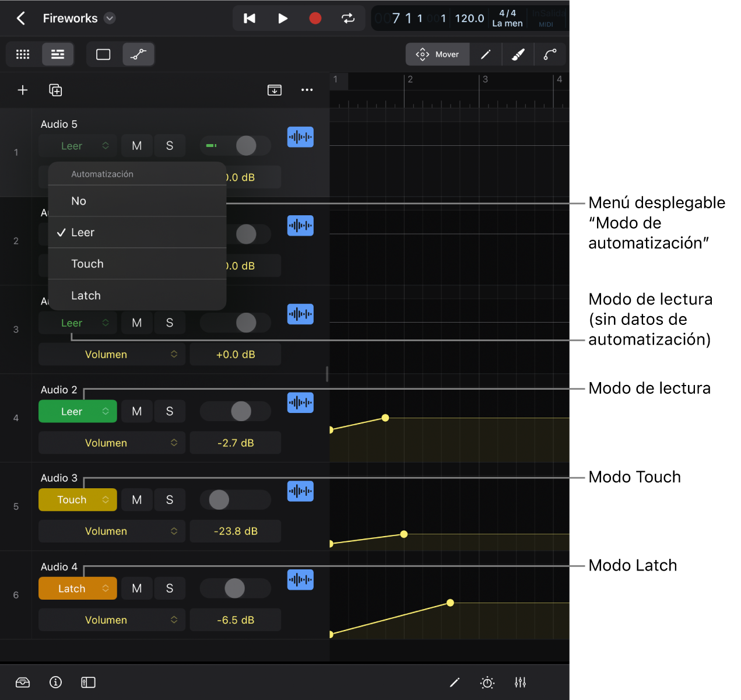Click the duplicate track icon
Screen dimensions: 741x700
point(55,90)
